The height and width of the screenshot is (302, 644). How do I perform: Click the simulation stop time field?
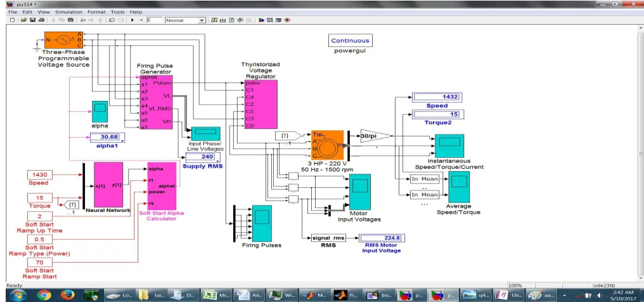coord(155,20)
